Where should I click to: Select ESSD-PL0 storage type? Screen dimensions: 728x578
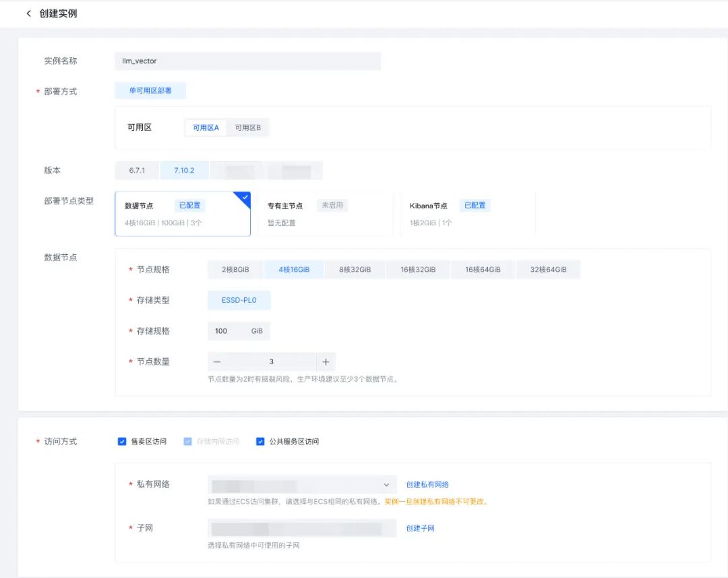[239, 300]
